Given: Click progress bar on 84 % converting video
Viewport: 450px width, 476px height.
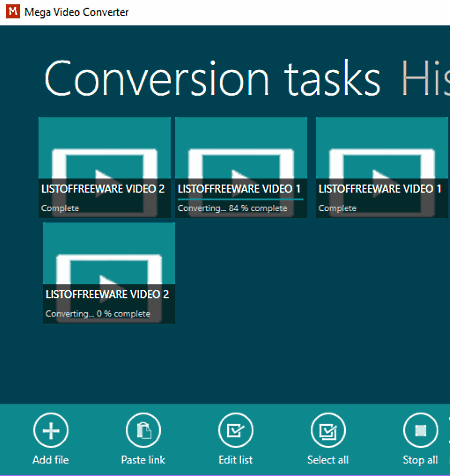Looking at the screenshot, I should tap(241, 199).
